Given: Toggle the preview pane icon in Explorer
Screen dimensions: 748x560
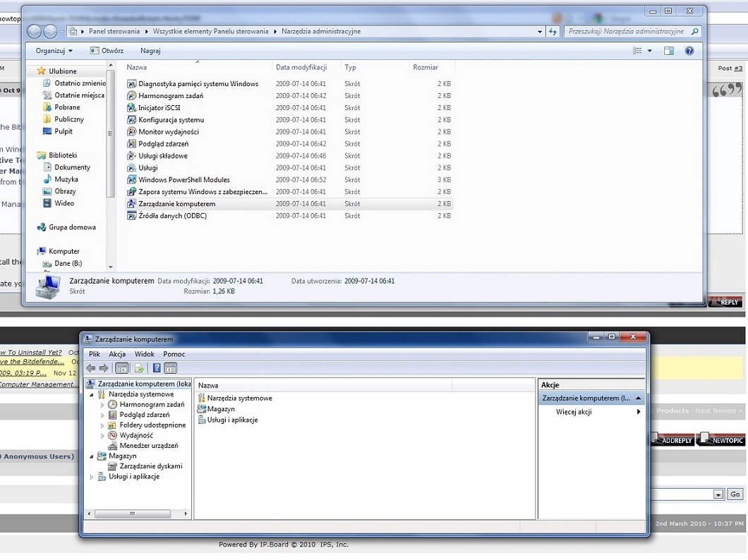Looking at the screenshot, I should coord(669,51).
